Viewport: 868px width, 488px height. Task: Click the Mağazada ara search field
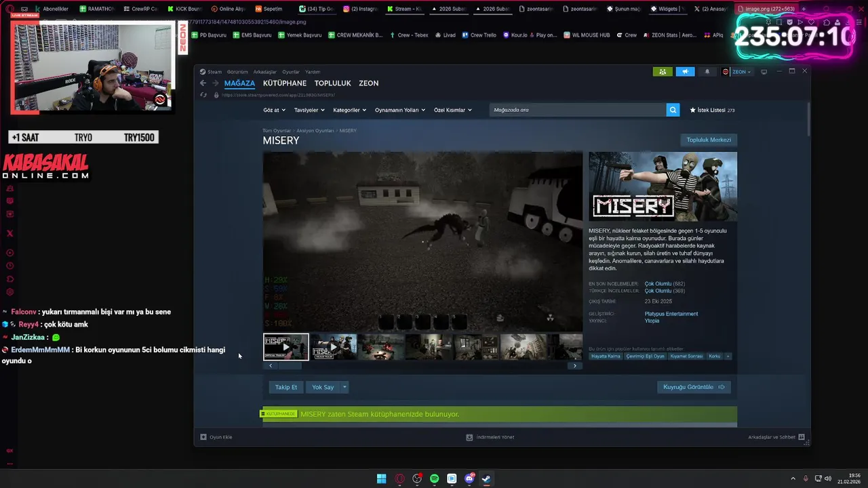[578, 110]
